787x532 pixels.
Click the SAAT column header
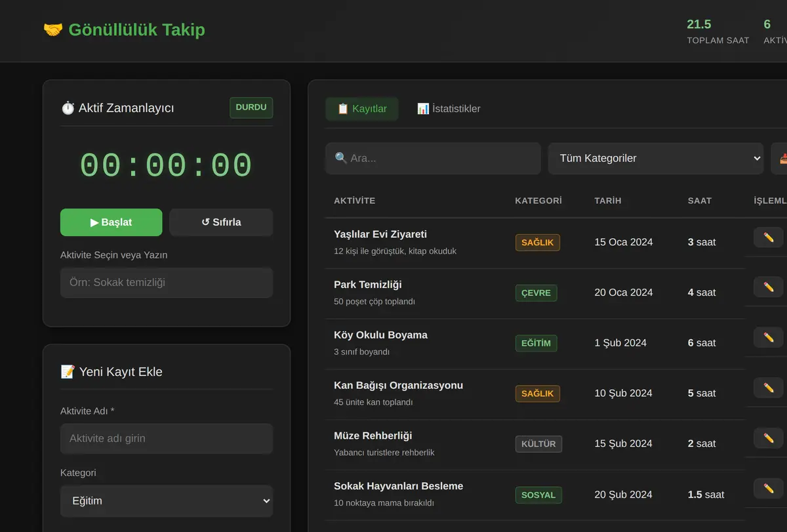[x=700, y=201]
